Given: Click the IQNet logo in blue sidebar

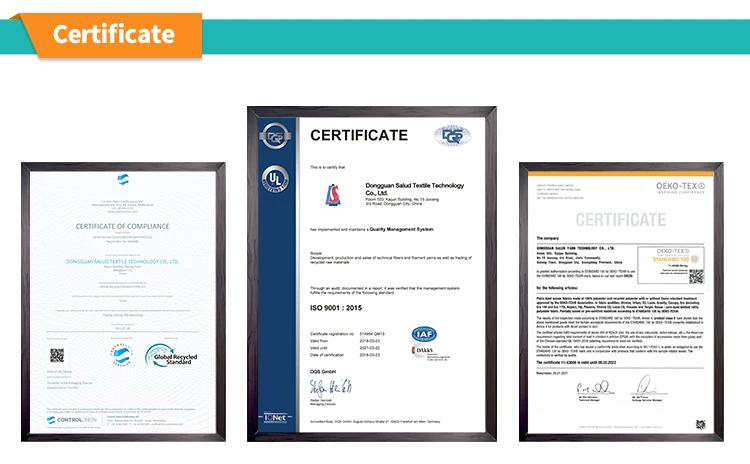Looking at the screenshot, I should (x=275, y=417).
